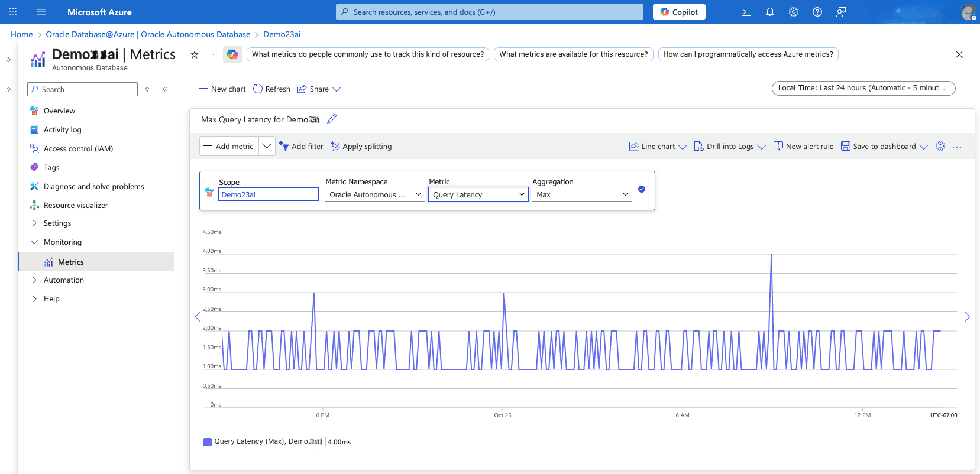This screenshot has width=980, height=474.
Task: Edit the chart title with the pencil icon
Action: [332, 119]
